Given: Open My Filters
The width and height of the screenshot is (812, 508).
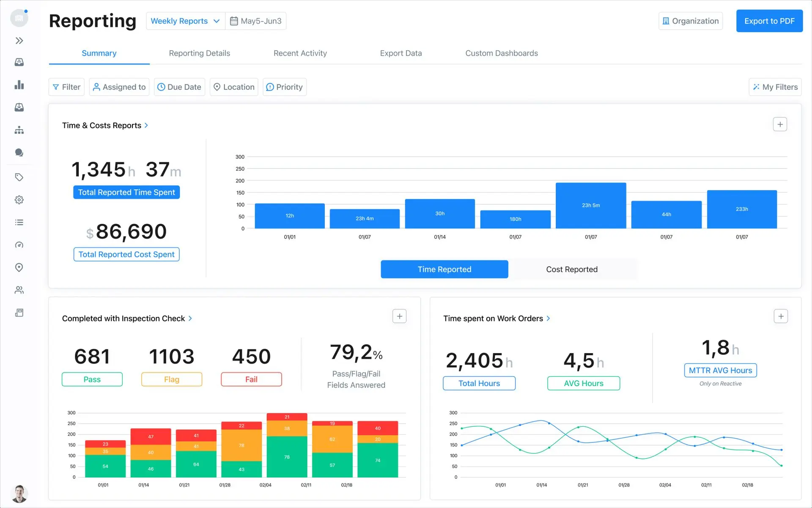Looking at the screenshot, I should (775, 87).
